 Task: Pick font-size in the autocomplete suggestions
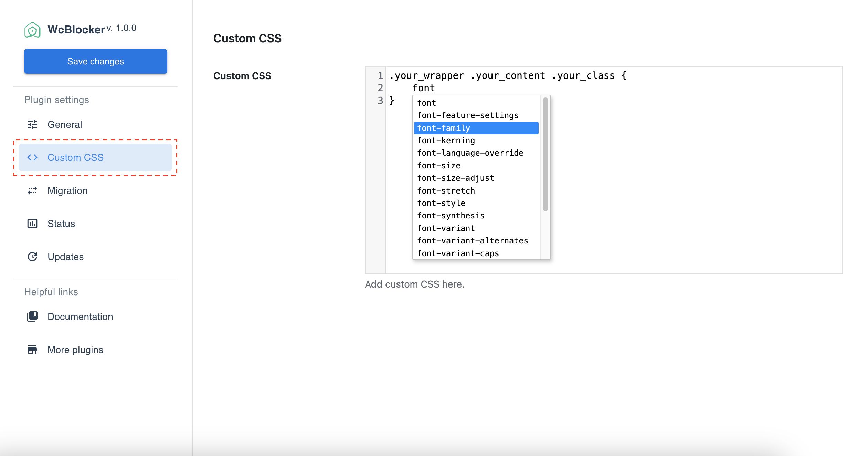(x=439, y=166)
